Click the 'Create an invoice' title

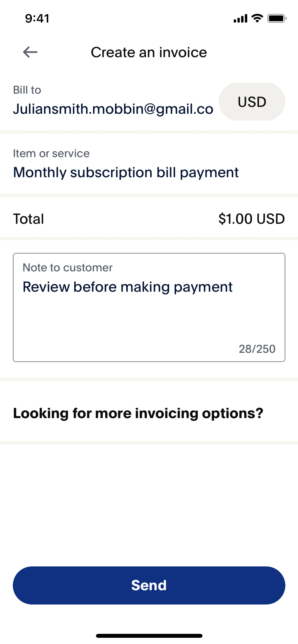point(149,52)
